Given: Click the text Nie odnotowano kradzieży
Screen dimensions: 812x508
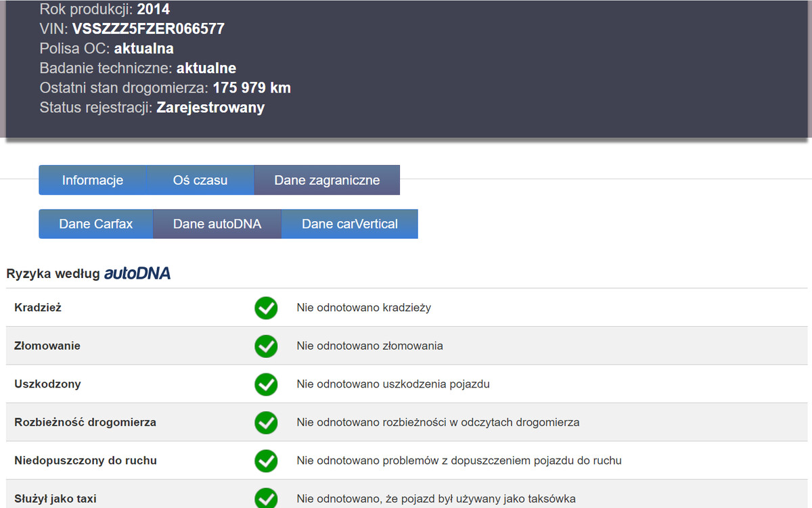Looking at the screenshot, I should 364,307.
